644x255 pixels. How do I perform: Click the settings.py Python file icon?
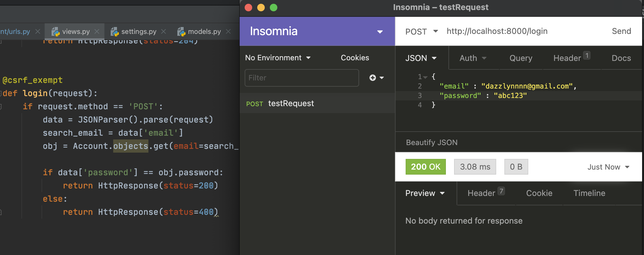click(x=114, y=32)
